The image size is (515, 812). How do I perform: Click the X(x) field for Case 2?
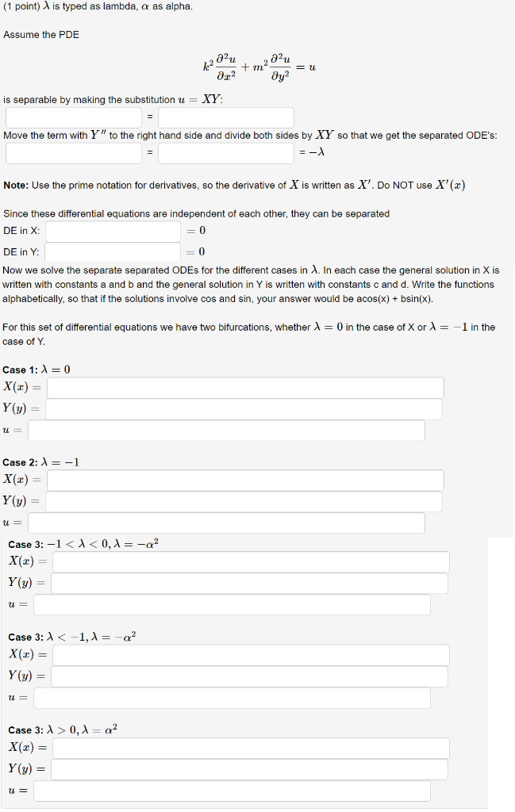click(244, 480)
